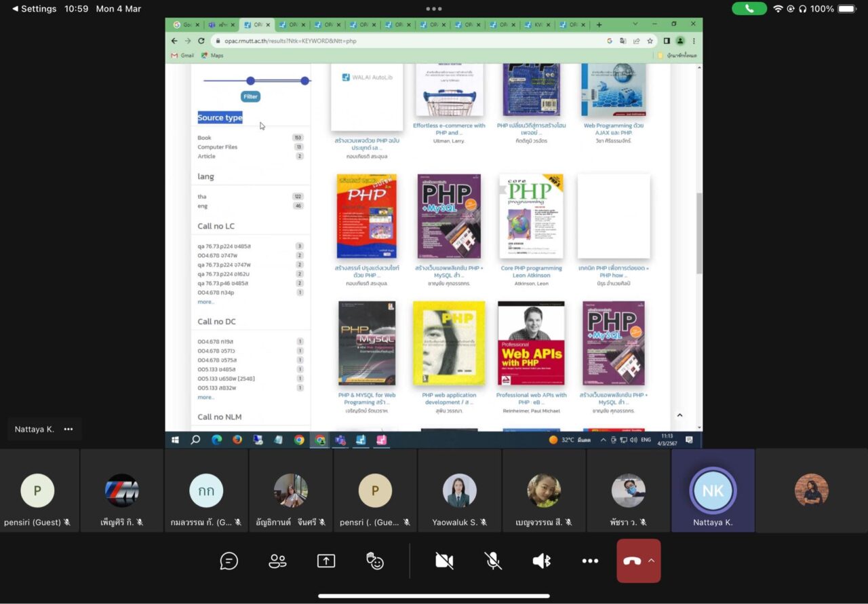
Task: Click the opac.rmutt.ac.th address bar
Action: (x=407, y=41)
